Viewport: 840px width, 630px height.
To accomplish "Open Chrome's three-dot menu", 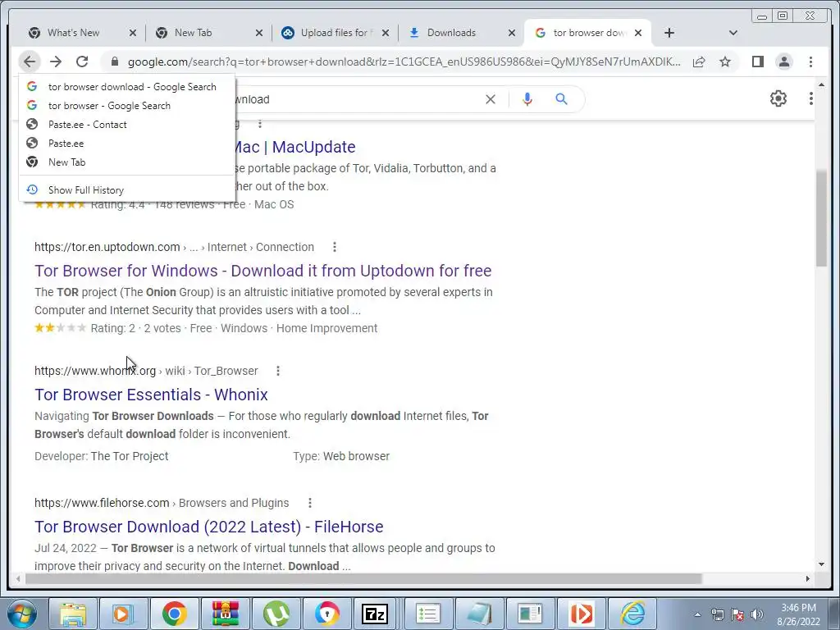I will click(x=810, y=62).
